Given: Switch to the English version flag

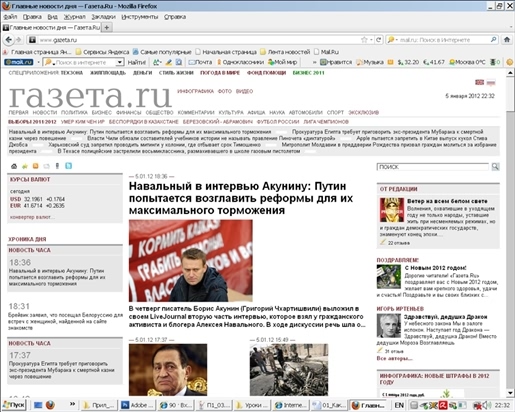Looking at the screenshot, I should click(479, 82).
